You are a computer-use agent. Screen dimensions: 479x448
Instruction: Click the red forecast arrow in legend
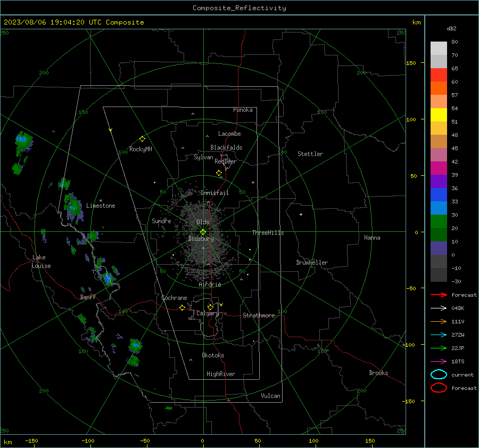pos(439,295)
